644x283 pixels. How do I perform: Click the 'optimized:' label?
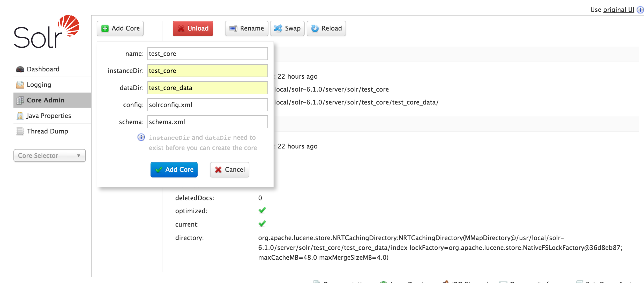click(x=191, y=211)
